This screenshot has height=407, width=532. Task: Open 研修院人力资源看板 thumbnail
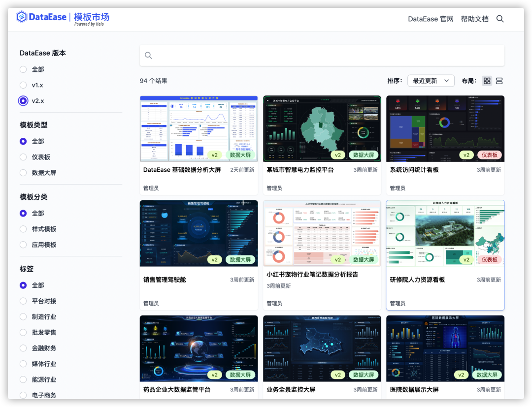tap(445, 233)
